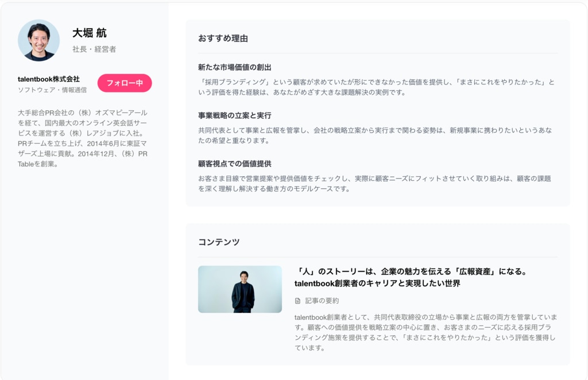This screenshot has width=588, height=380.
Task: Open the article thumbnail of man in suit
Action: pyautogui.click(x=240, y=289)
